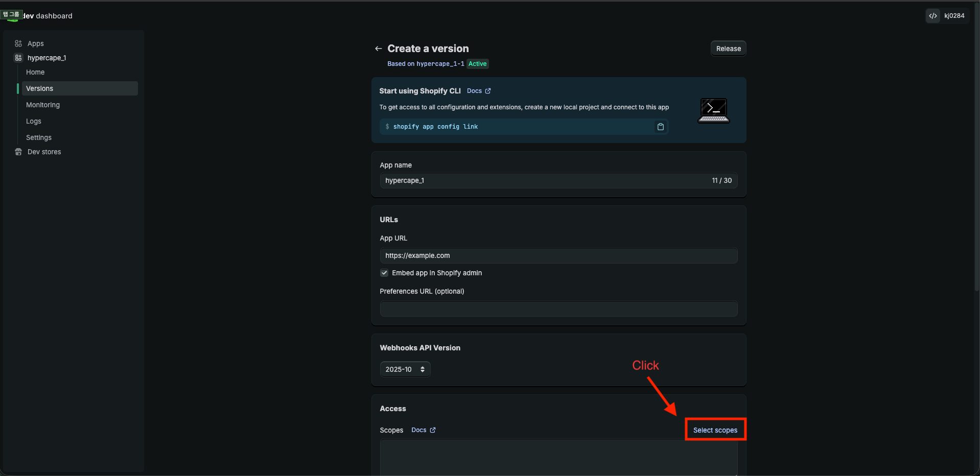Image resolution: width=980 pixels, height=476 pixels.
Task: Copy the shopify app config link command
Action: (660, 126)
